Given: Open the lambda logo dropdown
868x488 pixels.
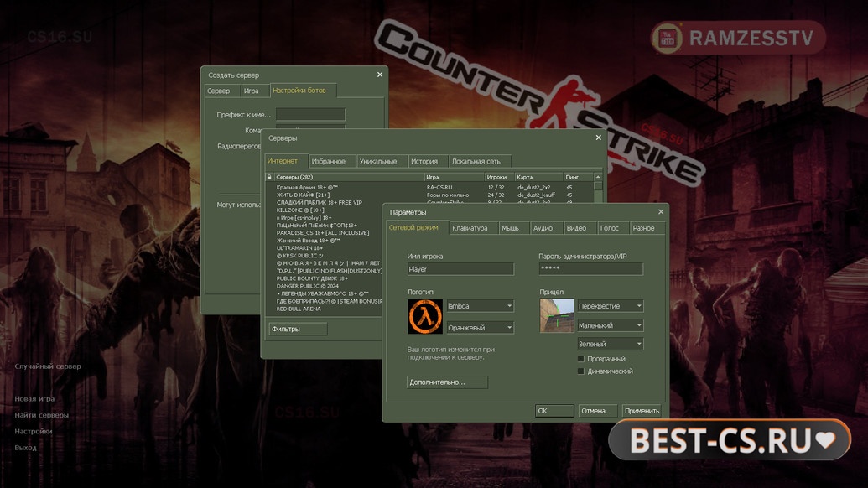Looking at the screenshot, I should [480, 306].
